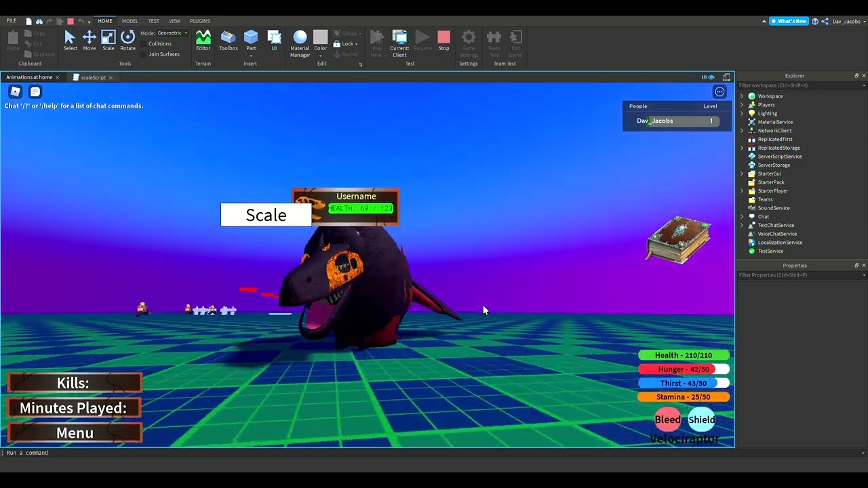Viewport: 868px width, 488px height.
Task: Click the white Scale button in viewport
Action: click(x=266, y=215)
